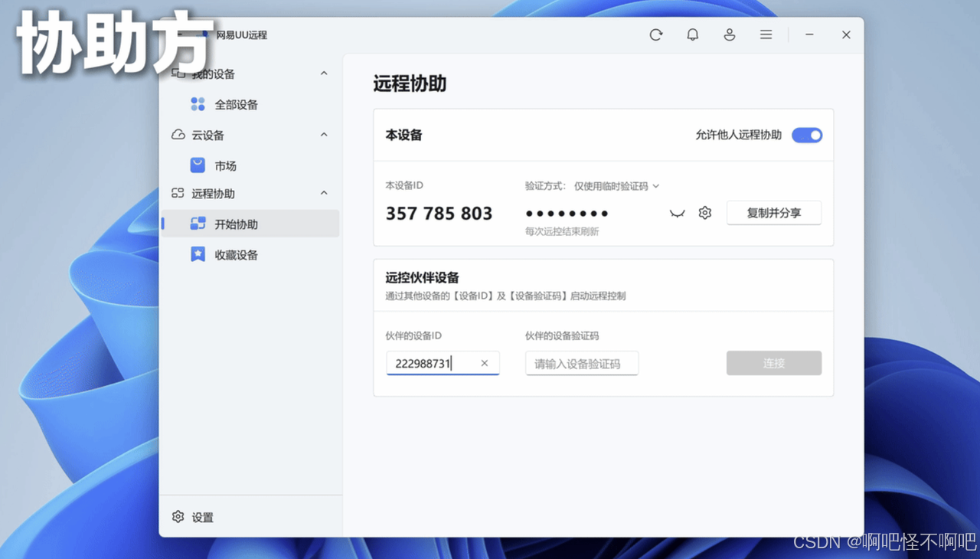The image size is (980, 559).
Task: Click the masked verification code dots
Action: 567,213
